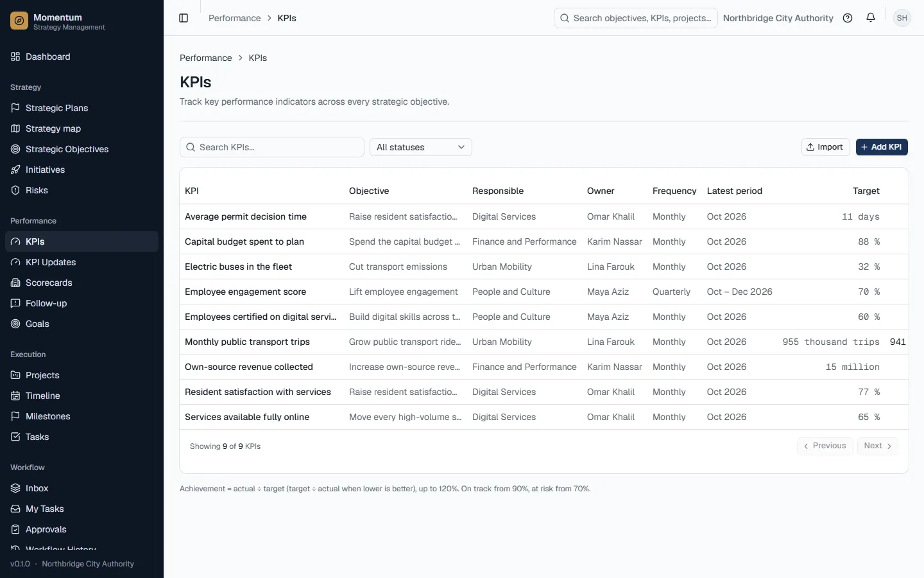Open the SH user avatar
Image resolution: width=924 pixels, height=578 pixels.
[902, 18]
